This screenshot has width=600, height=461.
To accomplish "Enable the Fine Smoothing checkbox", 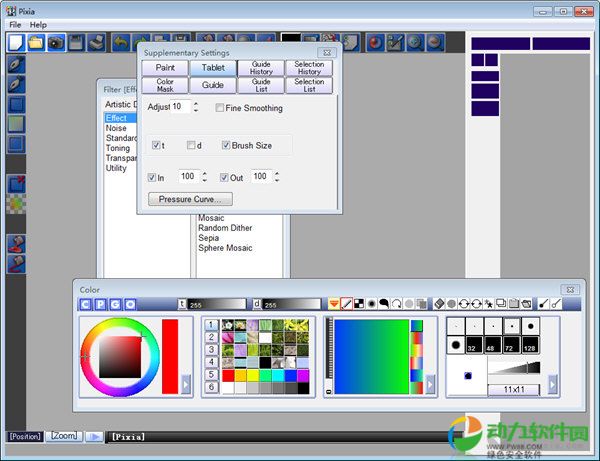I will point(220,108).
